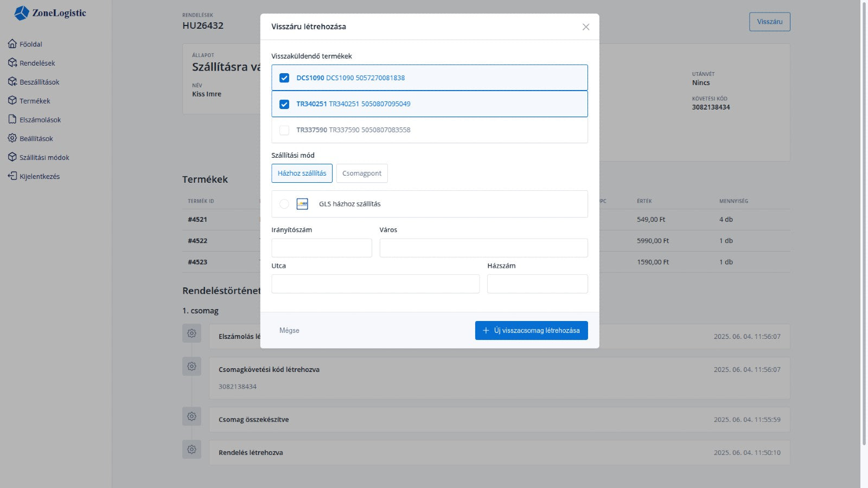Click gear icon beside Csomag összekészítve
868x488 pixels.
(x=192, y=416)
